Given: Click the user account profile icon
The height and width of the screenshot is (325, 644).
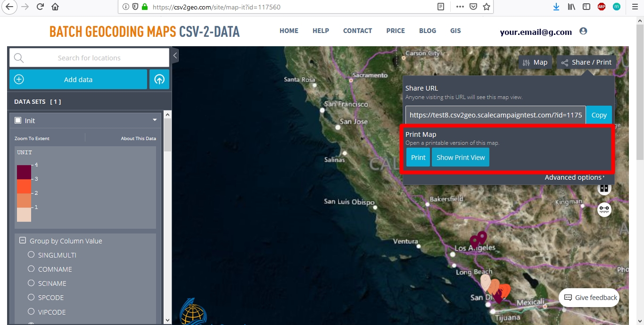Looking at the screenshot, I should (x=583, y=30).
